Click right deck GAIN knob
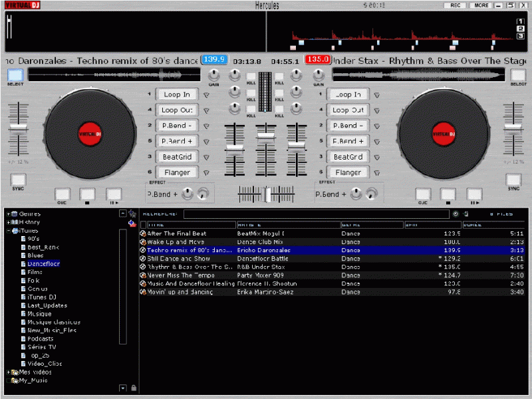 (319, 74)
